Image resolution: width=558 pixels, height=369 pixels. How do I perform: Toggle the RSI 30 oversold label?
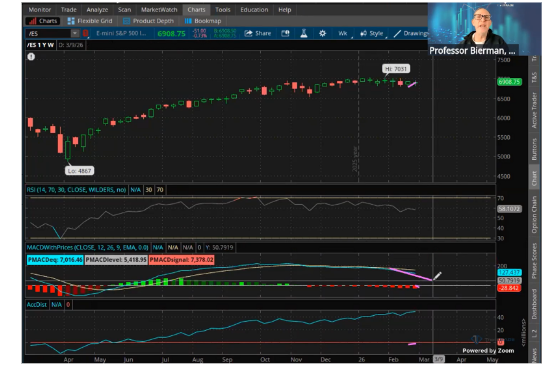tap(149, 190)
